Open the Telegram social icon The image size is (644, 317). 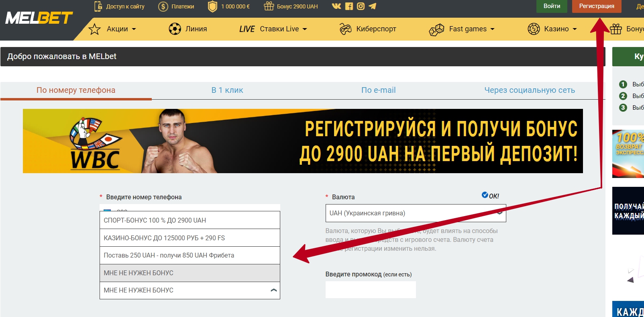[x=372, y=6]
